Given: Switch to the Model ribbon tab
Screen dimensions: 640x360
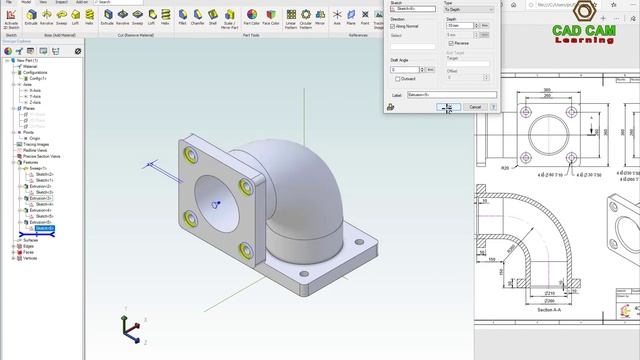Looking at the screenshot, I should pos(26,2).
